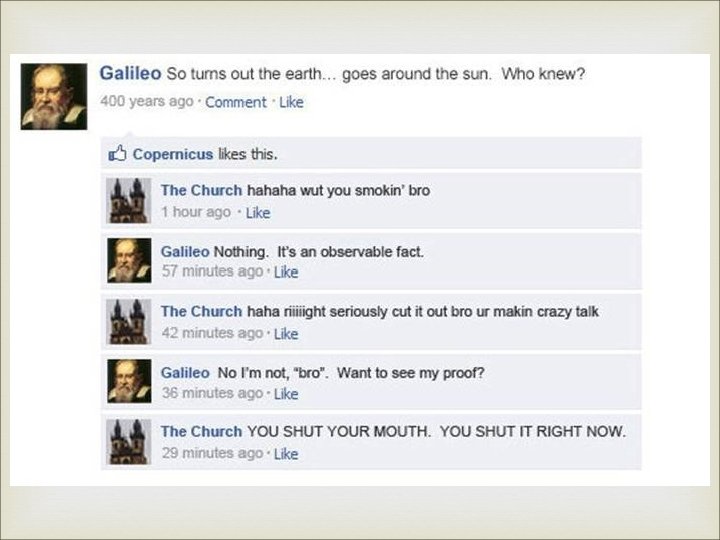Click Comment link under the main post
This screenshot has width=720, height=540.
(x=236, y=102)
